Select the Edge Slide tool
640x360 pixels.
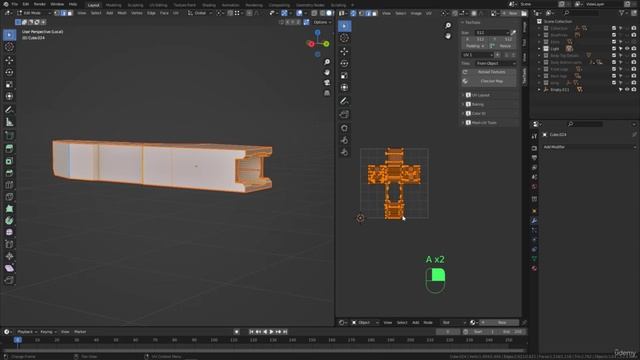[x=9, y=244]
